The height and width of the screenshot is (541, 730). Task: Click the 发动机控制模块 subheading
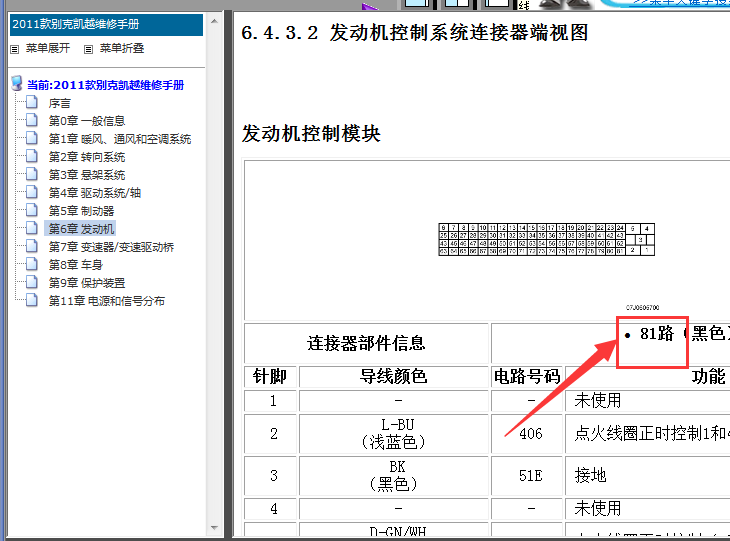point(311,134)
